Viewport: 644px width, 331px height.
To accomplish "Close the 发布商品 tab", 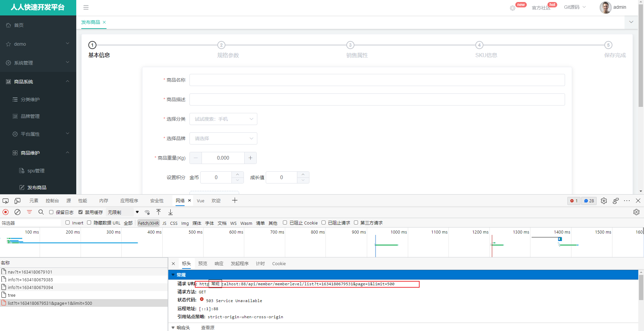I will (x=104, y=22).
